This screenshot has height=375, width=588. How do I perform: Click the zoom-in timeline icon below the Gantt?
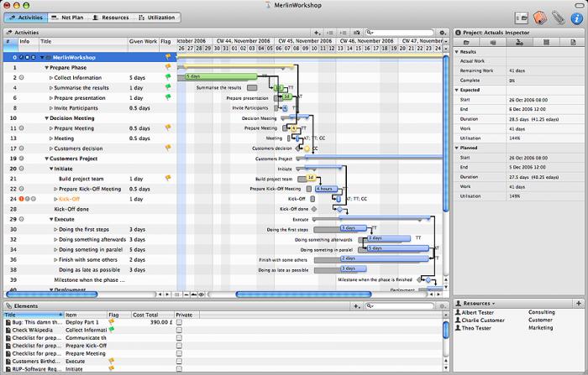coord(193,294)
